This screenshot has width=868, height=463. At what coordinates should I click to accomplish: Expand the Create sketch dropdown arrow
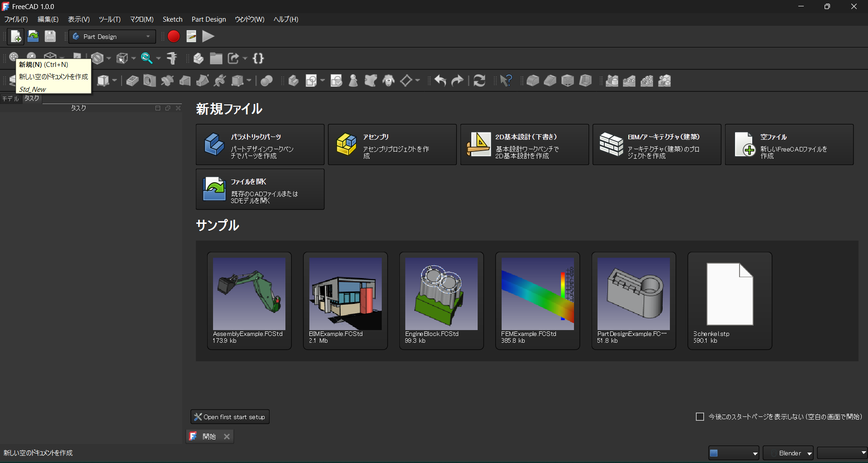(323, 80)
